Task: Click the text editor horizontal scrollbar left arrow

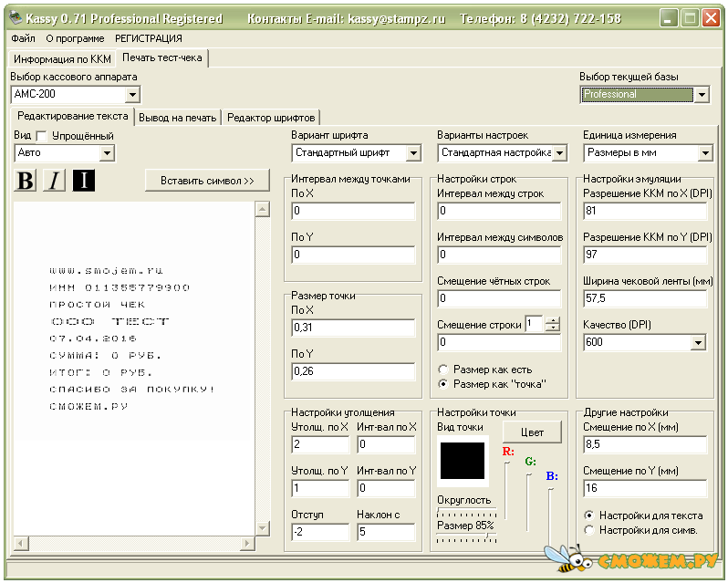Action: point(21,543)
